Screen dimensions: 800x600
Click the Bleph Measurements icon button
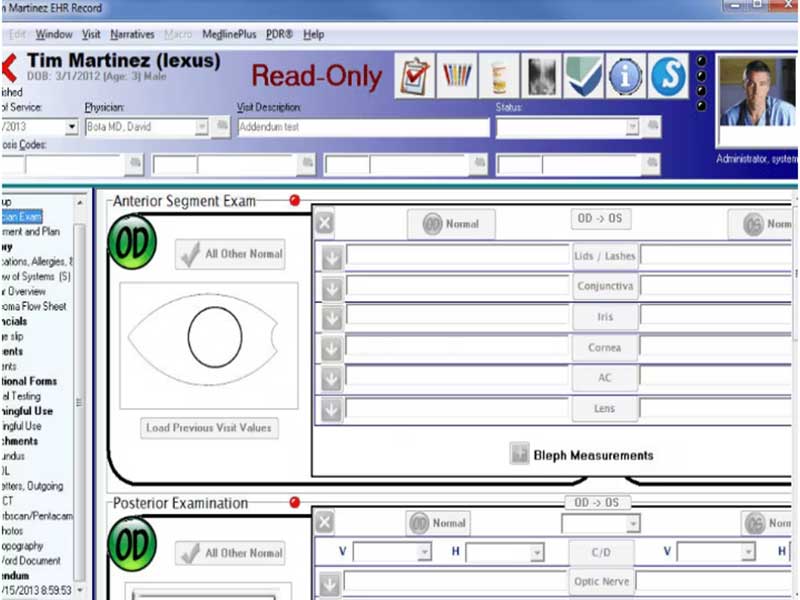[x=518, y=454]
